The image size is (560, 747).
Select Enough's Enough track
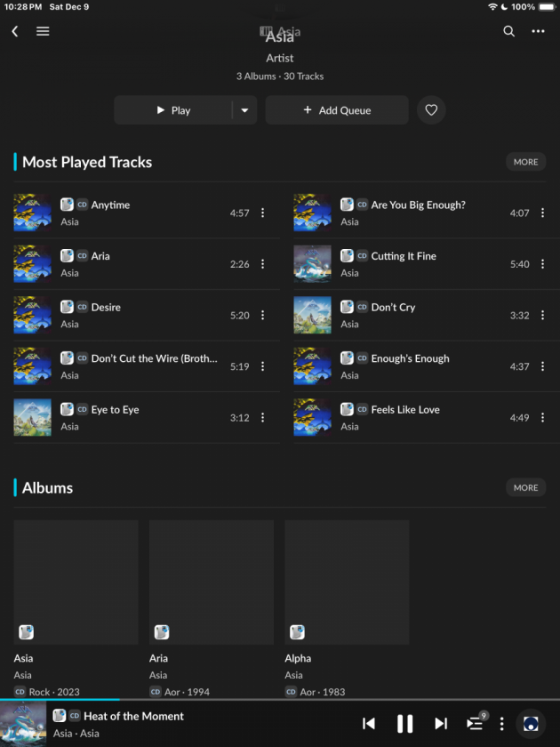[x=427, y=366]
